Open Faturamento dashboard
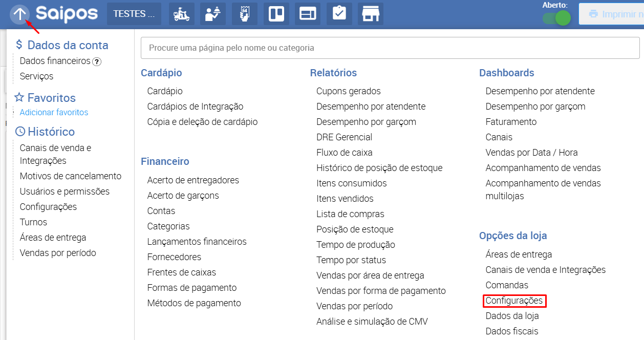Screen dimensions: 644x340 511,122
